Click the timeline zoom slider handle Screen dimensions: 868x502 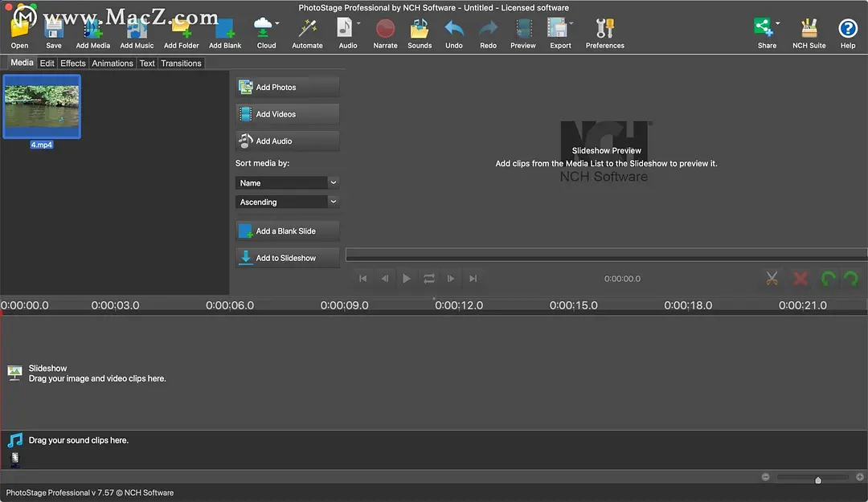click(817, 480)
